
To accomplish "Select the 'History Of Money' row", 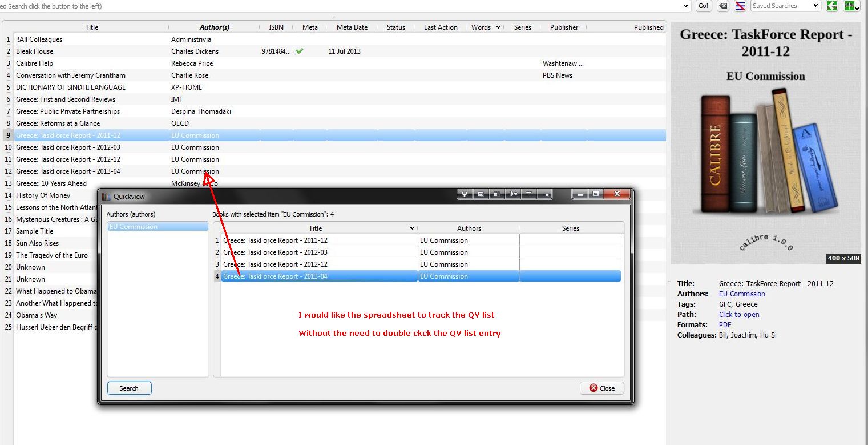I will [56, 195].
